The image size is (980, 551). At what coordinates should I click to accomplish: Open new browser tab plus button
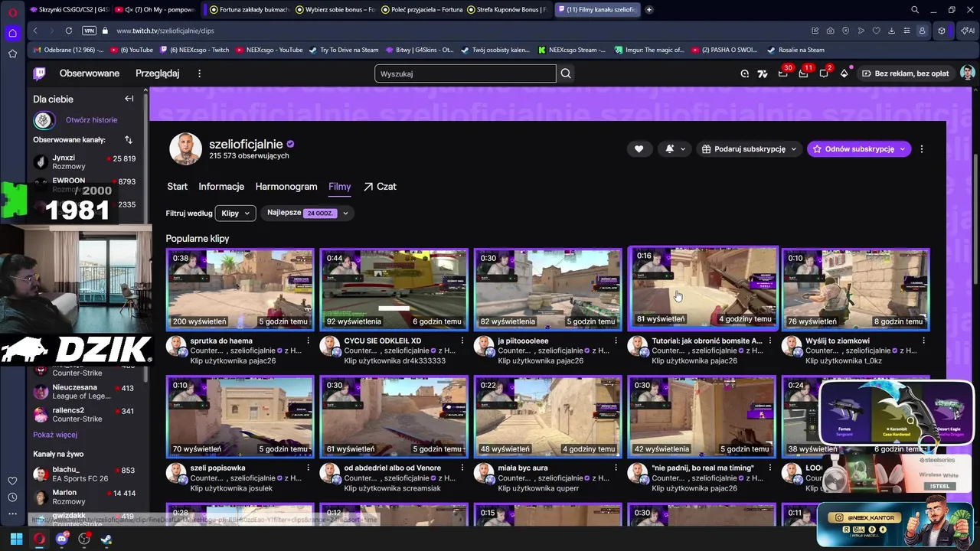[x=649, y=10]
